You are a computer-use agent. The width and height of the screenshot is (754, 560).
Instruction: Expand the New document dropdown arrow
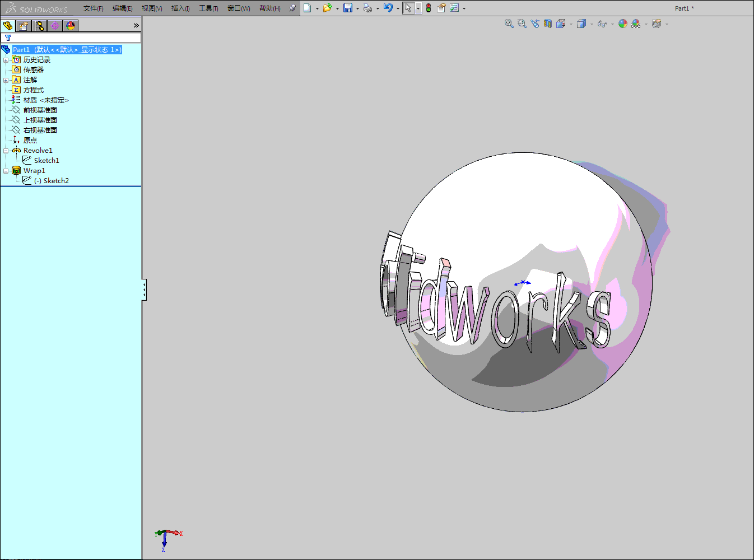pos(317,8)
